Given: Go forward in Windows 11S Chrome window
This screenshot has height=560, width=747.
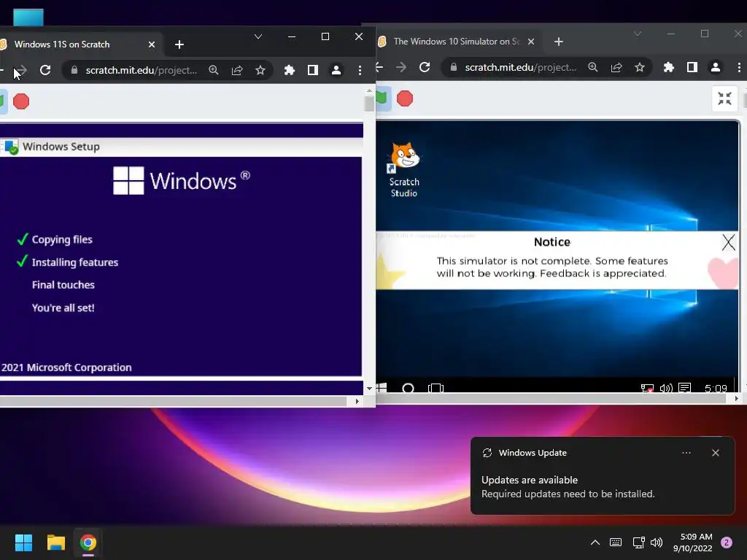Looking at the screenshot, I should point(21,70).
